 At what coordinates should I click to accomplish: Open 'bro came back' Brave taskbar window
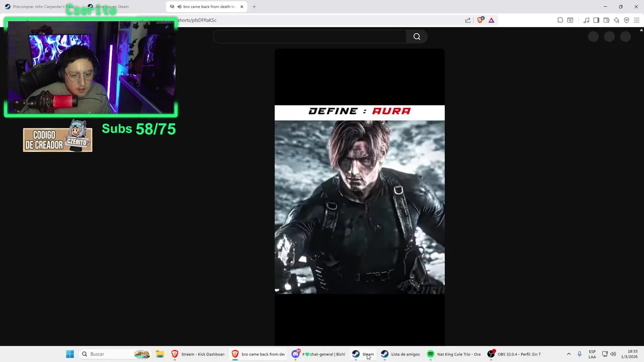(x=258, y=354)
